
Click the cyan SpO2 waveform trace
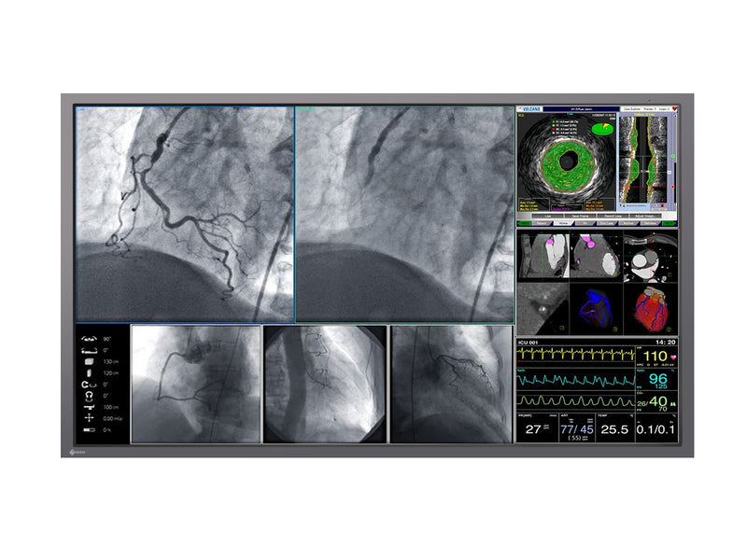[576, 380]
